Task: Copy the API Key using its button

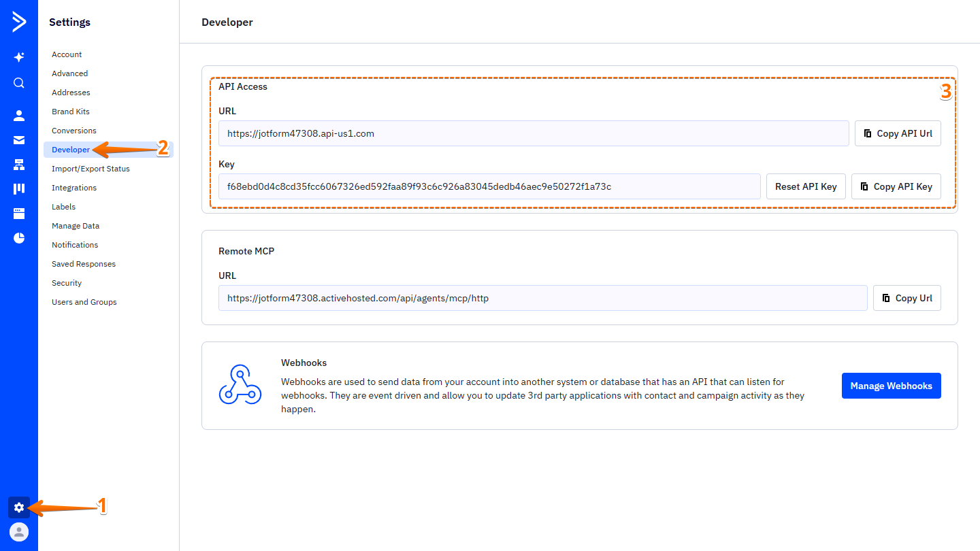Action: point(896,186)
